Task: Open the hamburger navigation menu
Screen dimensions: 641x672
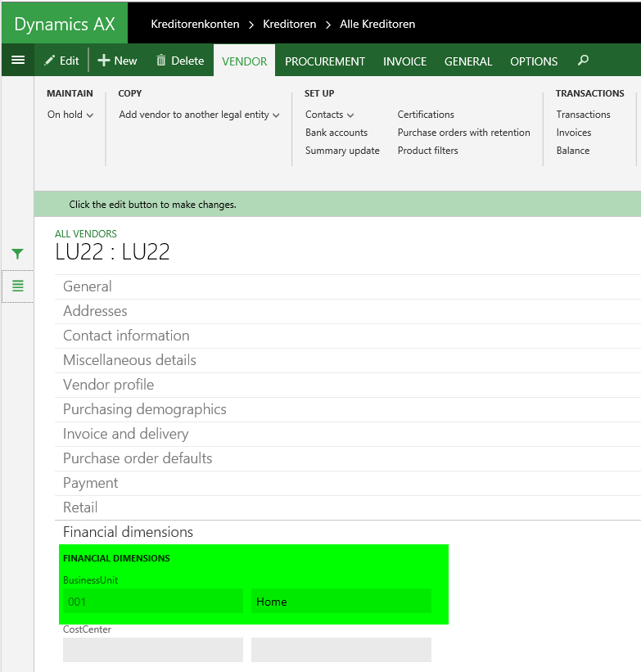Action: [x=17, y=61]
